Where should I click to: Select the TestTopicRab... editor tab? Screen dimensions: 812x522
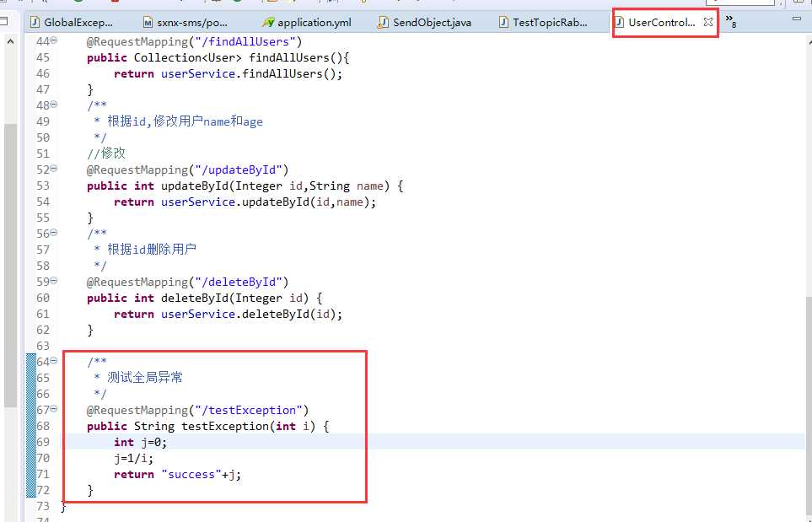[x=543, y=22]
